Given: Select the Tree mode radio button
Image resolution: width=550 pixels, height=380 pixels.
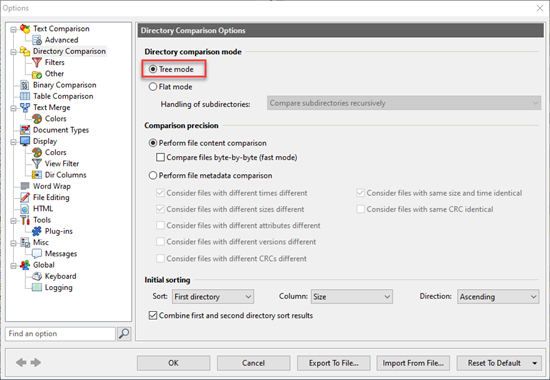Looking at the screenshot, I should [153, 69].
